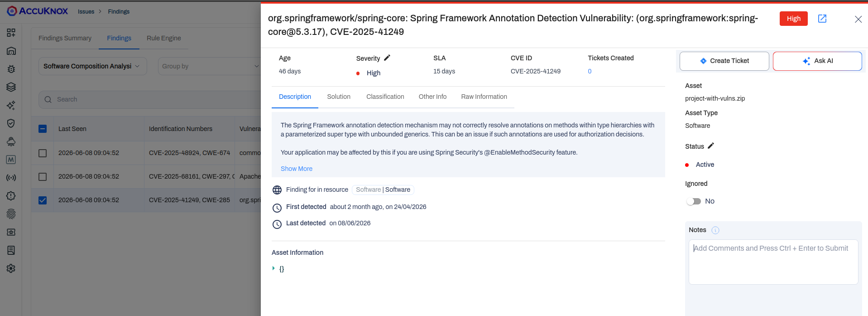Screen dimensions: 868x316
Task: Open the shield compliance icon in sidebar
Action: (11, 123)
